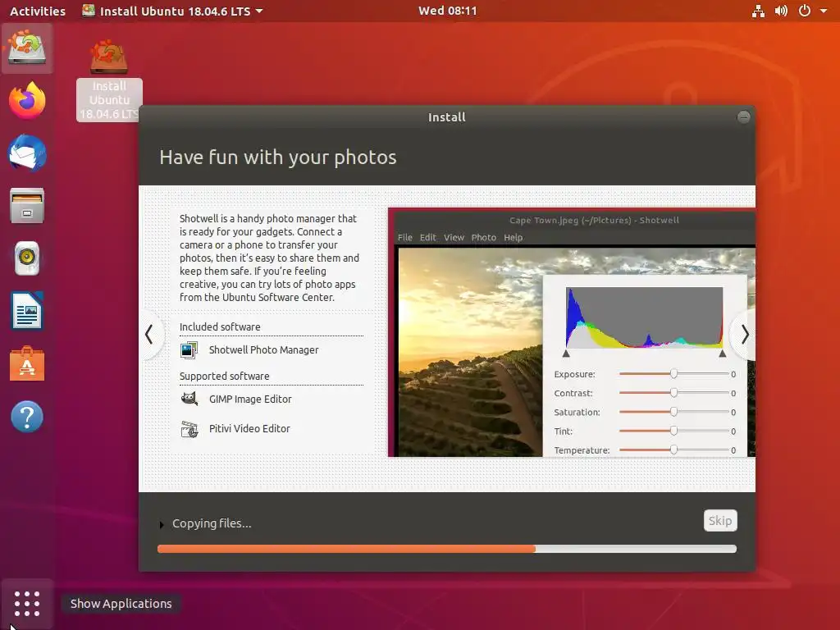Open LibreOffice Writer from the dock
This screenshot has width=840, height=630.
click(x=27, y=311)
